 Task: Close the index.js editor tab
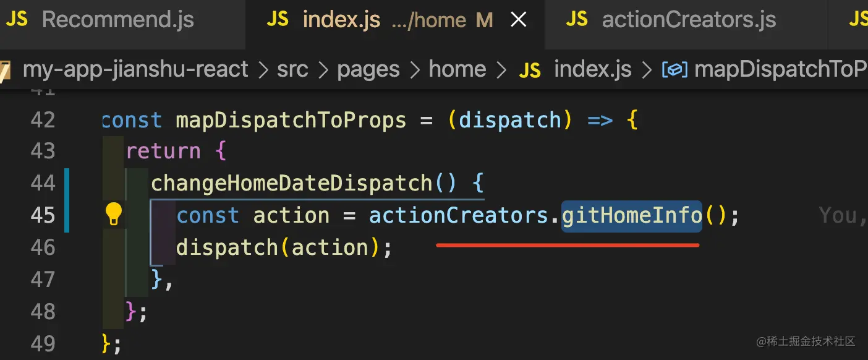[x=518, y=20]
